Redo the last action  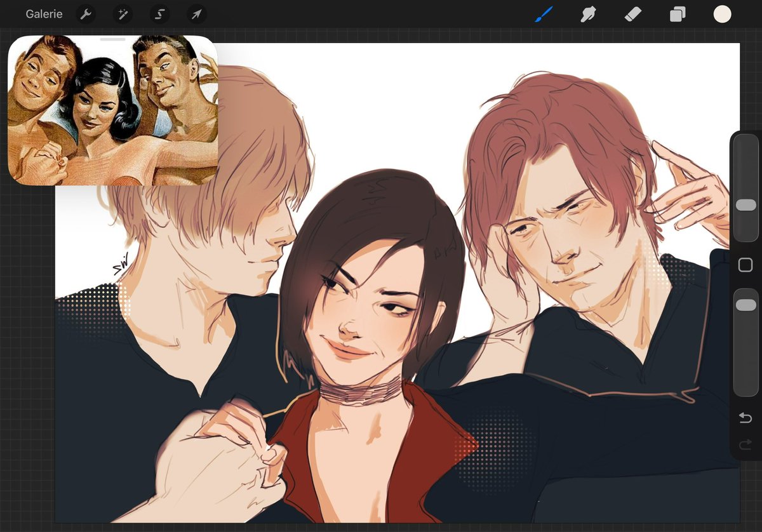[x=745, y=444]
